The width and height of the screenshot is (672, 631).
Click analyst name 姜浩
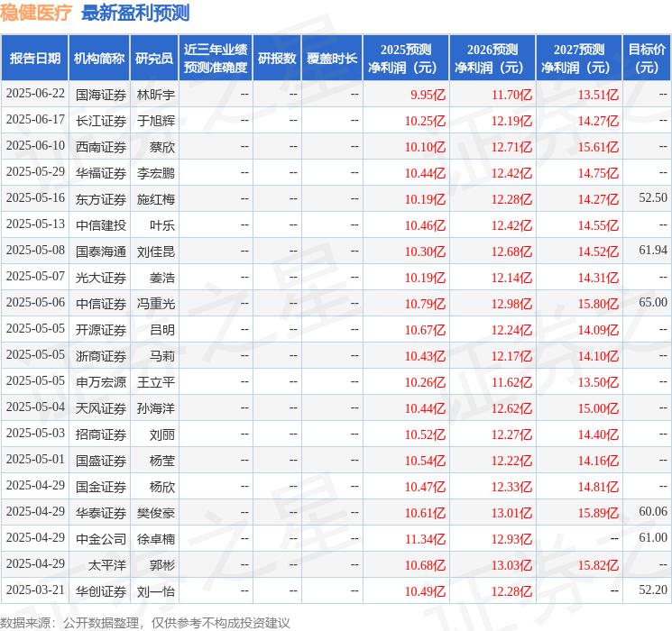coord(162,277)
